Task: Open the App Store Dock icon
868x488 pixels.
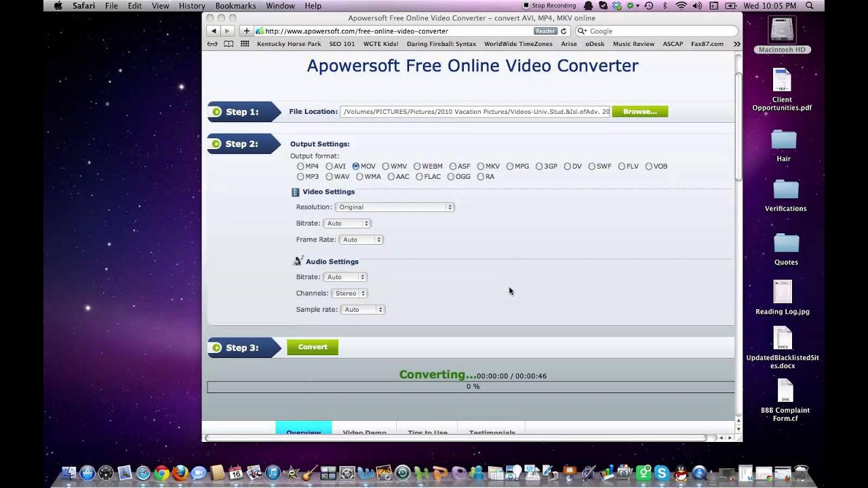Action: click(87, 473)
